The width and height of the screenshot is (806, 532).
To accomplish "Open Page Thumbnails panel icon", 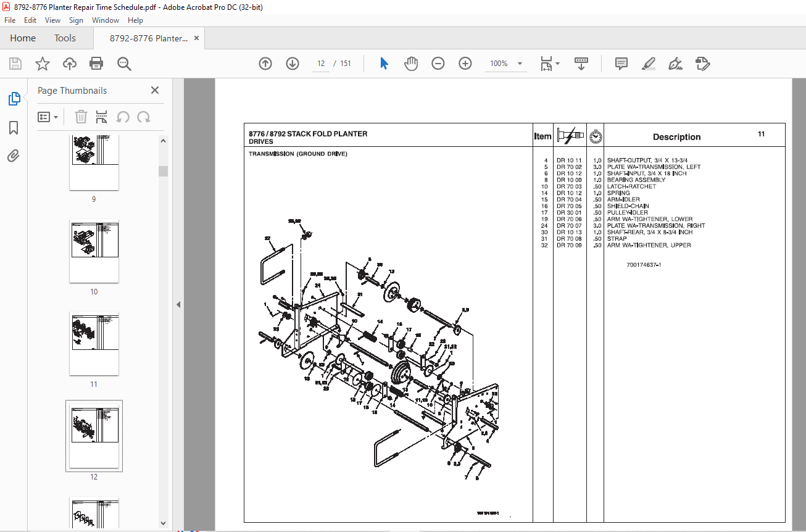I will coord(14,98).
